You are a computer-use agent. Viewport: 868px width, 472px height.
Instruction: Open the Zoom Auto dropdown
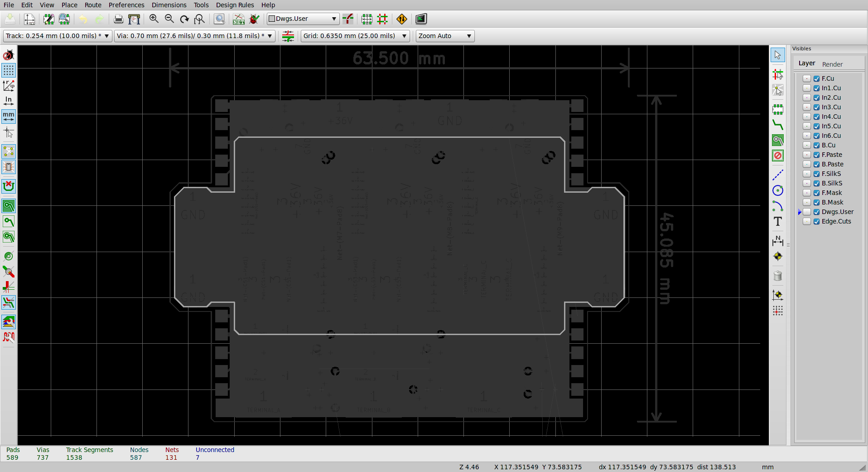(x=445, y=36)
